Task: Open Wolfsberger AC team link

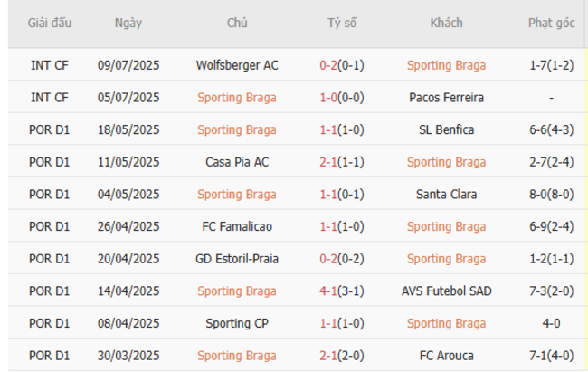Action: [237, 65]
